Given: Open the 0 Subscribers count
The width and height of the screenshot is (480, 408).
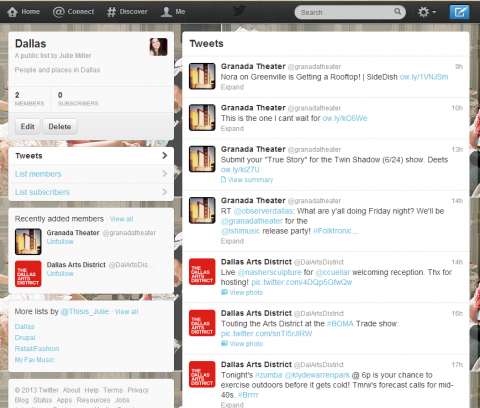Looking at the screenshot, I should (78, 99).
